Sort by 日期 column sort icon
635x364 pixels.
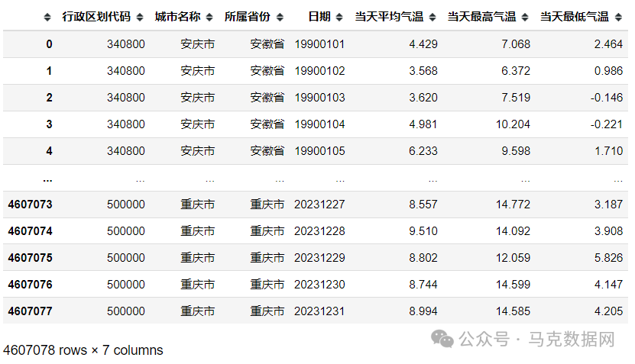click(339, 17)
